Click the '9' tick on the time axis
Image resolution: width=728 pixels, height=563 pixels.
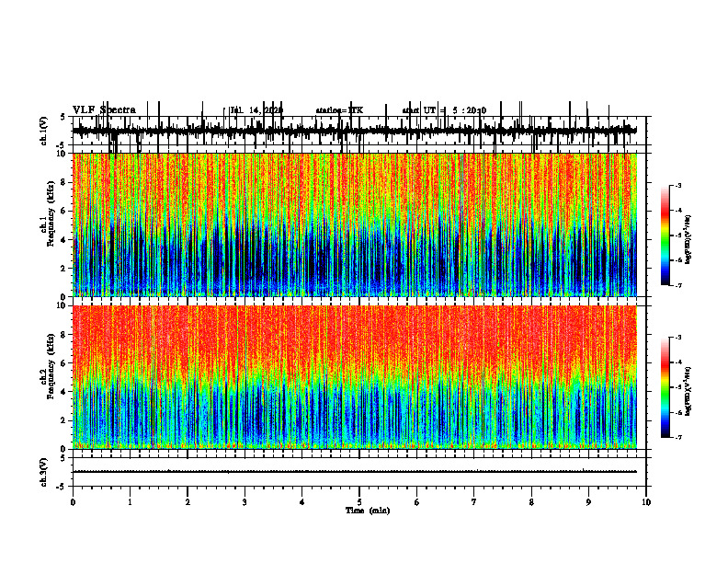[588, 502]
